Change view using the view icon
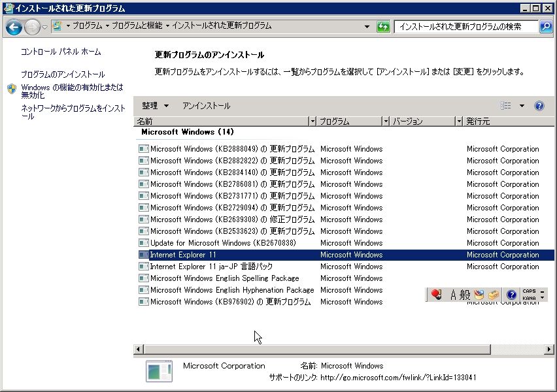The height and width of the screenshot is (392, 557). pyautogui.click(x=506, y=106)
